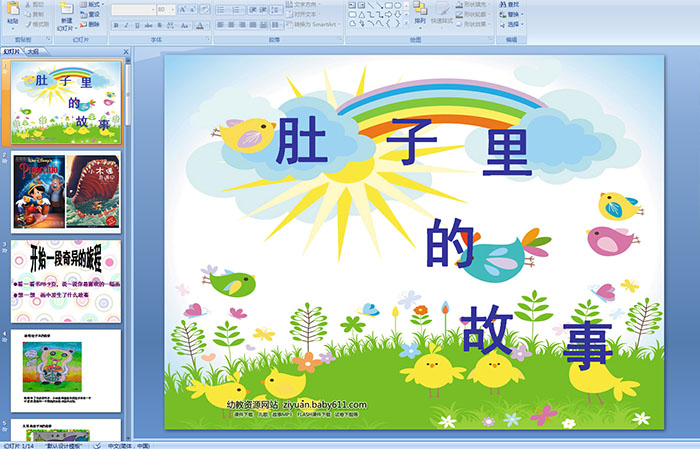Open the Shape Fill color option
Screen dimensions: 700x449
(474, 4)
